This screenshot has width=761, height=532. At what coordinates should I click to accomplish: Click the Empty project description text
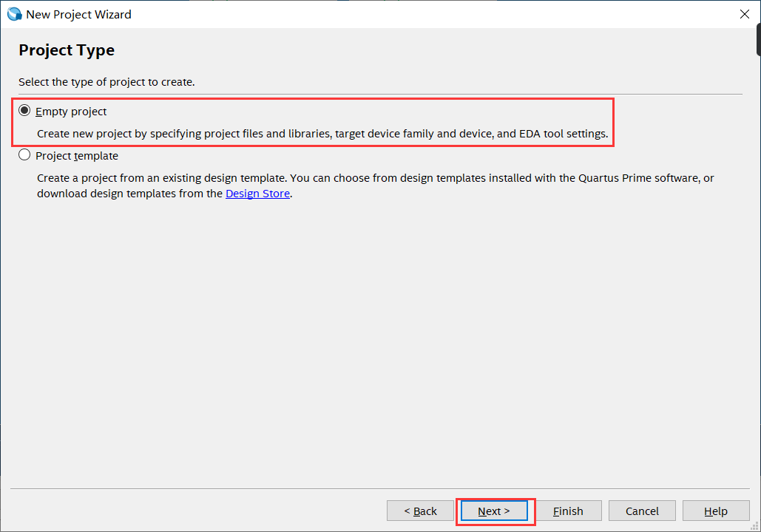tap(322, 134)
